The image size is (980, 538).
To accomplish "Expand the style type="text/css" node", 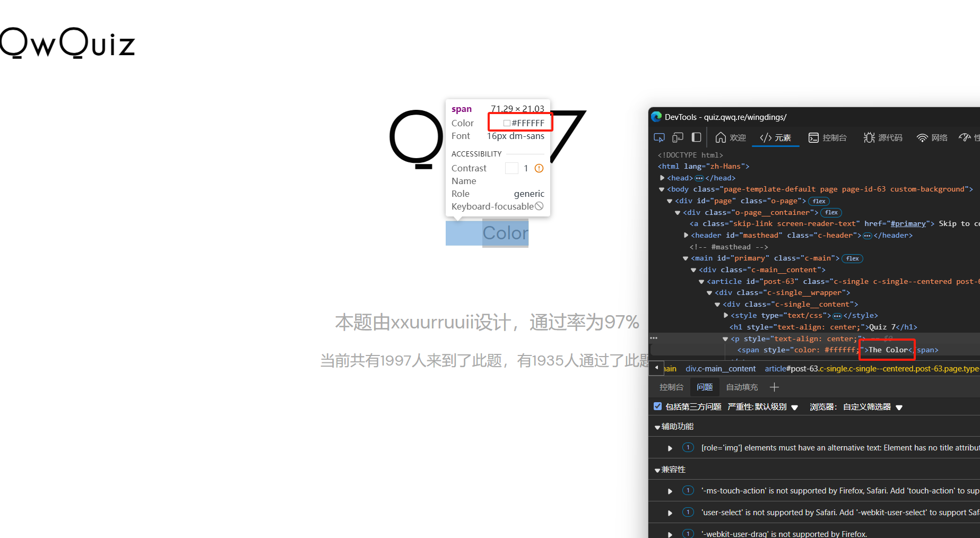I will 726,315.
